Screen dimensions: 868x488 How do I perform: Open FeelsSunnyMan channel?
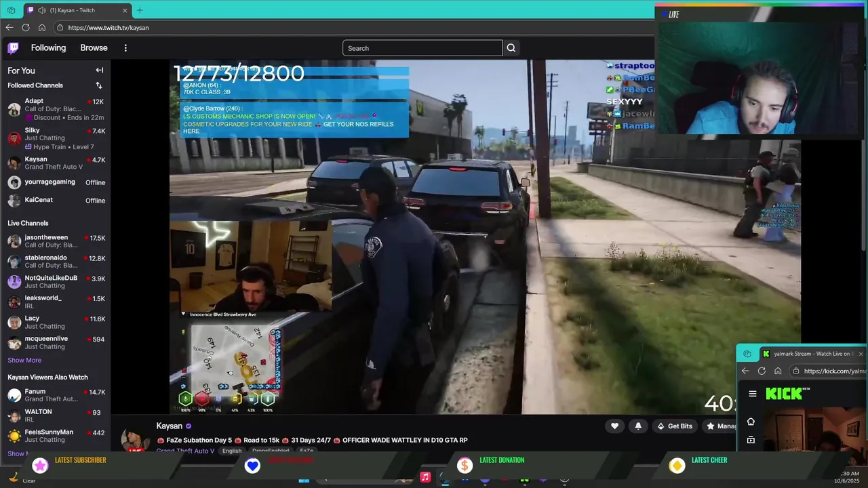click(x=56, y=436)
